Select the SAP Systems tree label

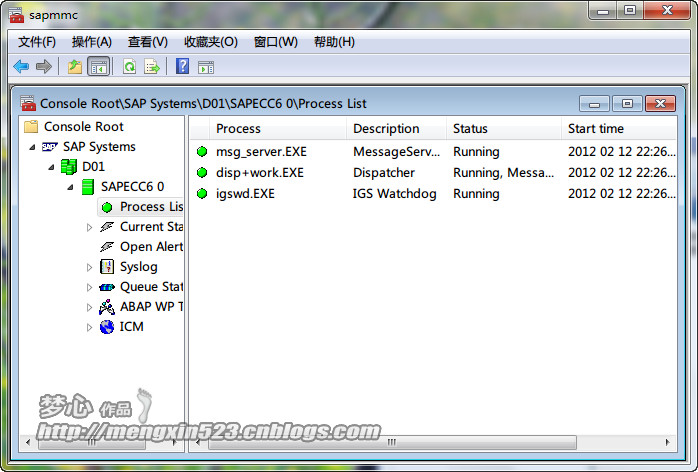pyautogui.click(x=99, y=146)
